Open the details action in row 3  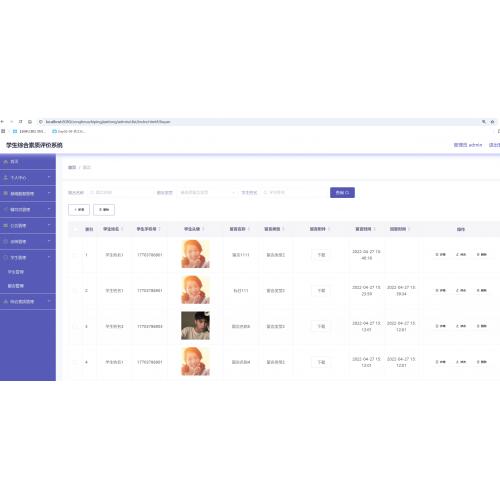coord(440,326)
